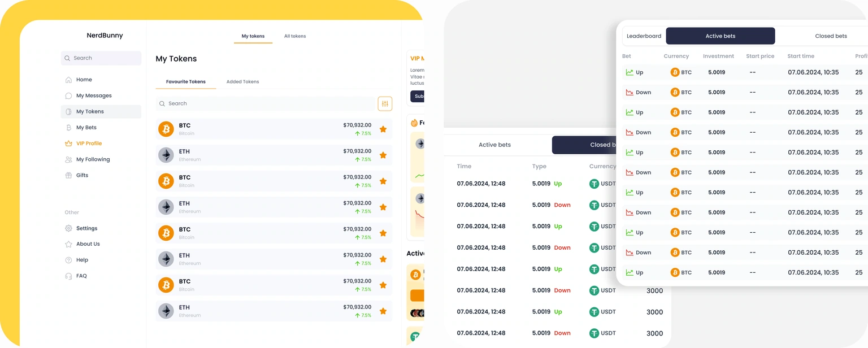Click the Tether USDT icon in the bottommost closed bet row
The width and height of the screenshot is (868, 348).
click(x=594, y=333)
